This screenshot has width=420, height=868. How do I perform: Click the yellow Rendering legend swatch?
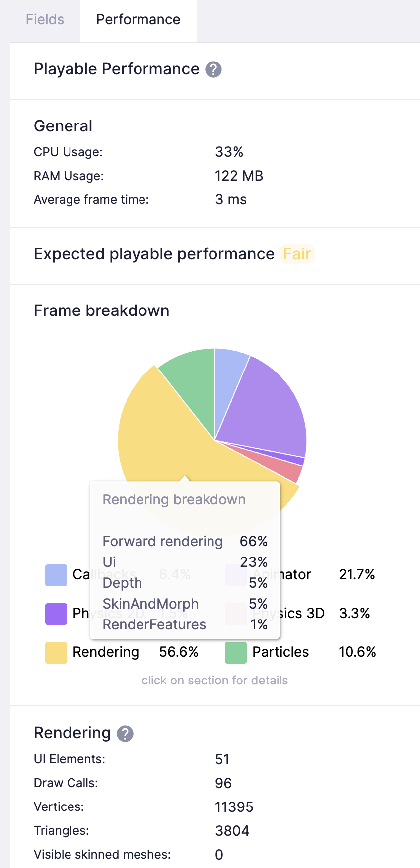(56, 652)
